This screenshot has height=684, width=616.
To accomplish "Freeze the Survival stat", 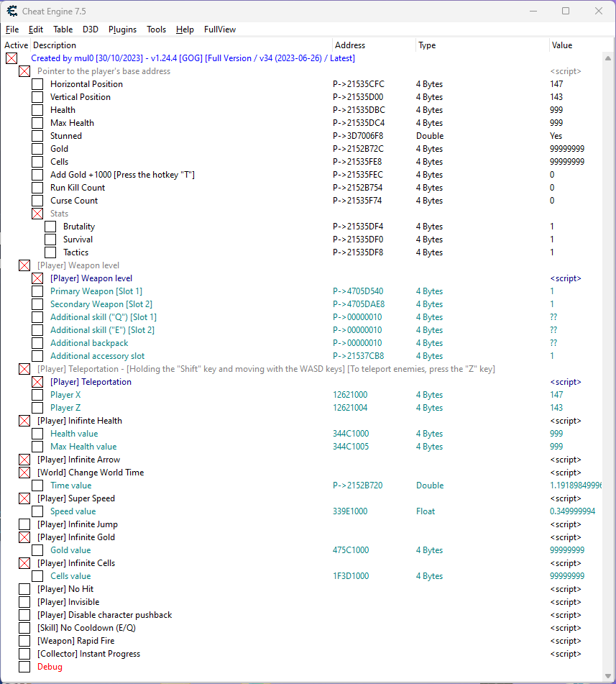I will coord(50,239).
